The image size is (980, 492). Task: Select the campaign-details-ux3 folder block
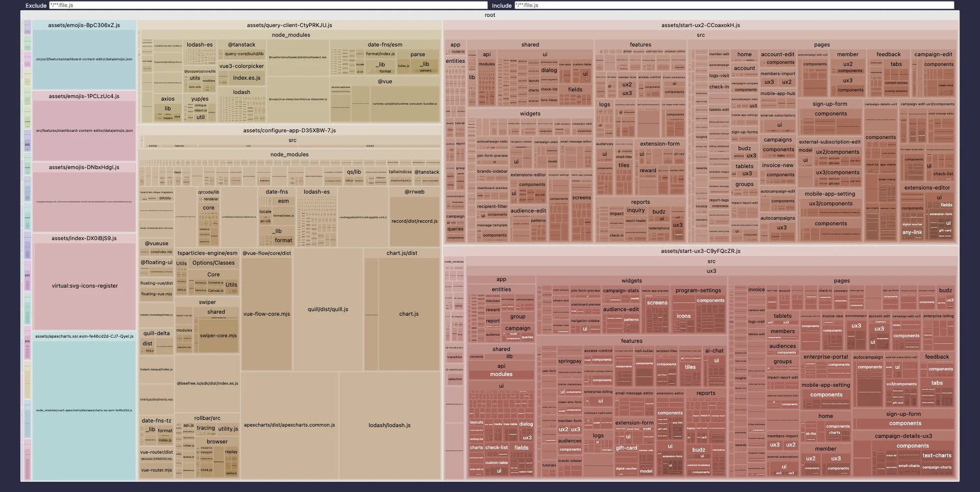click(903, 436)
